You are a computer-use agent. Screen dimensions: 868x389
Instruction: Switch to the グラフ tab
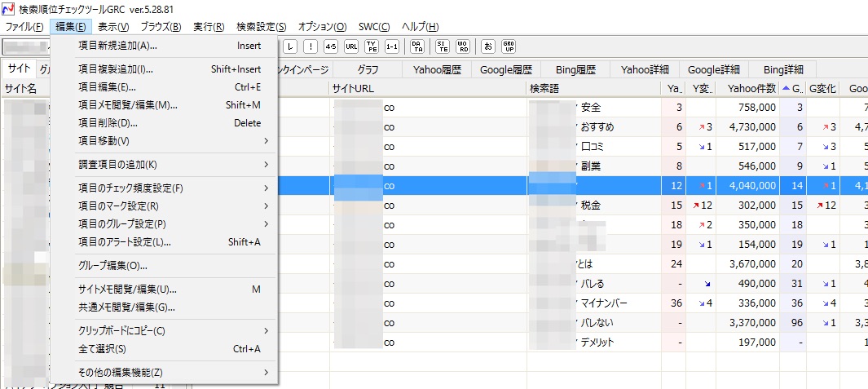368,70
